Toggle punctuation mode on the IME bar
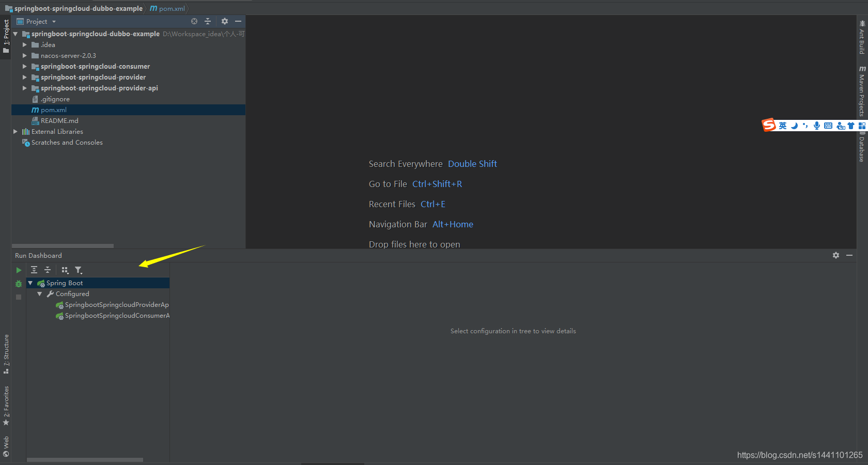Image resolution: width=868 pixels, height=465 pixels. (x=805, y=126)
